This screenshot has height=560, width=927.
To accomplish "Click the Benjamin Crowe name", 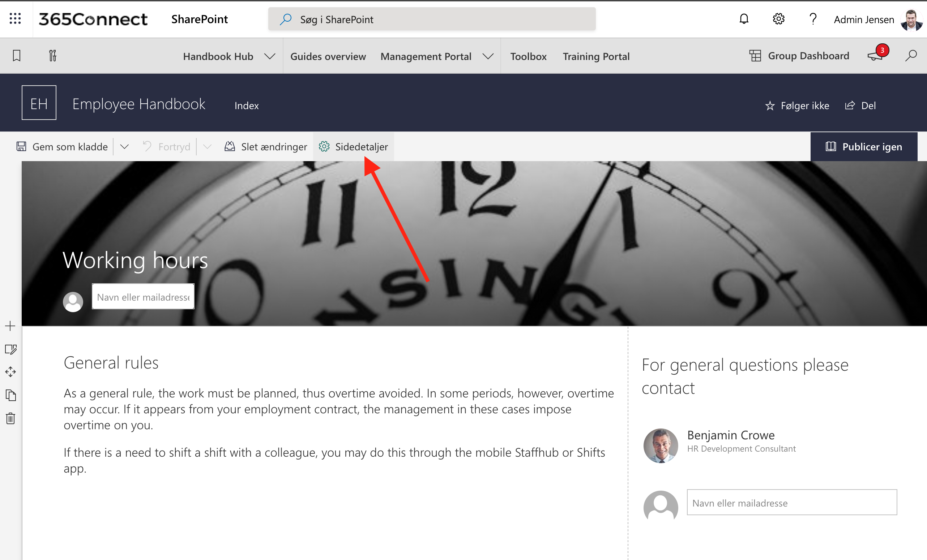I will pos(731,435).
